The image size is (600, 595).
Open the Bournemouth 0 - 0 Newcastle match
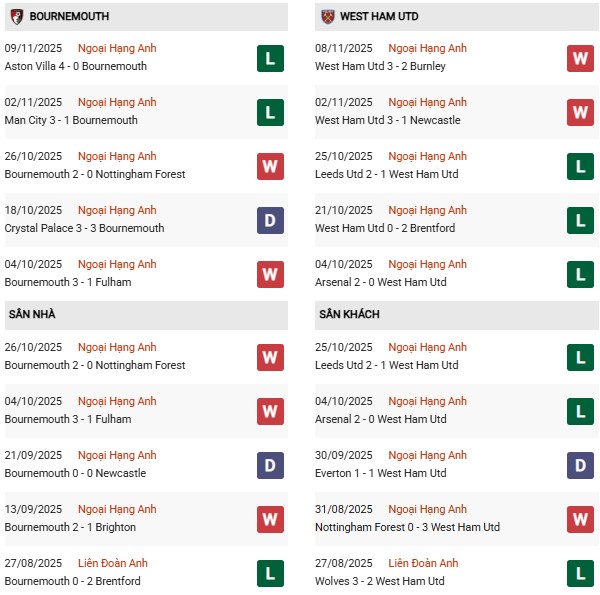pyautogui.click(x=75, y=473)
